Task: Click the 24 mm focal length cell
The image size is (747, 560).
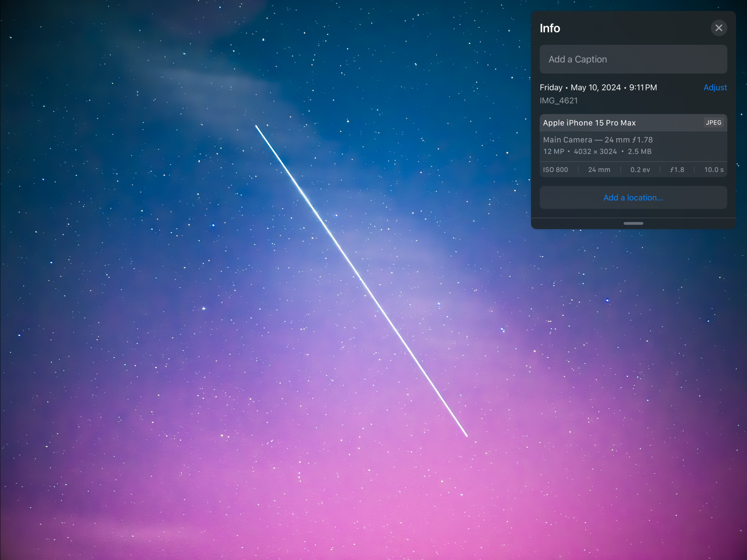Action: (x=599, y=169)
